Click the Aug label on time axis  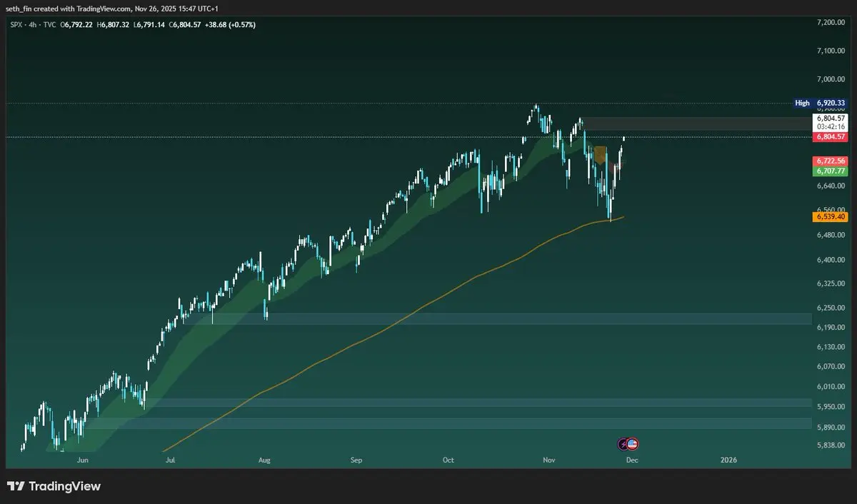[265, 460]
